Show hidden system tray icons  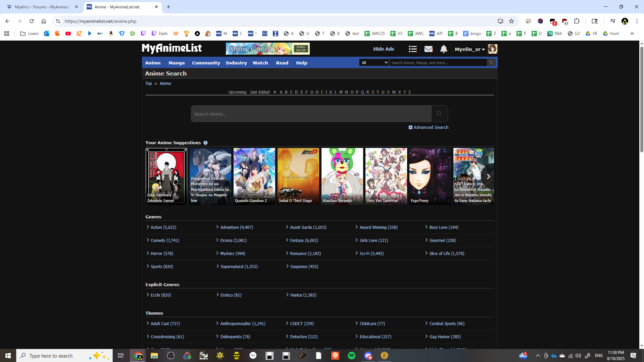[x=538, y=356]
